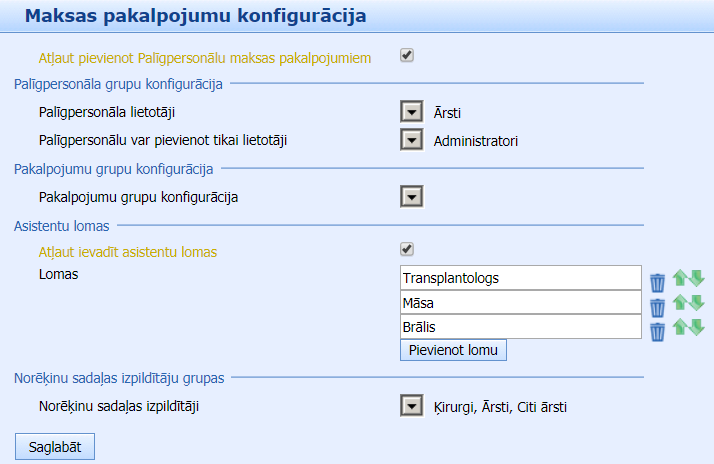Uncheck 'Atļaut ievadīt asistentu lomas' checkbox
Image resolution: width=714 pixels, height=464 pixels.
pos(407,249)
